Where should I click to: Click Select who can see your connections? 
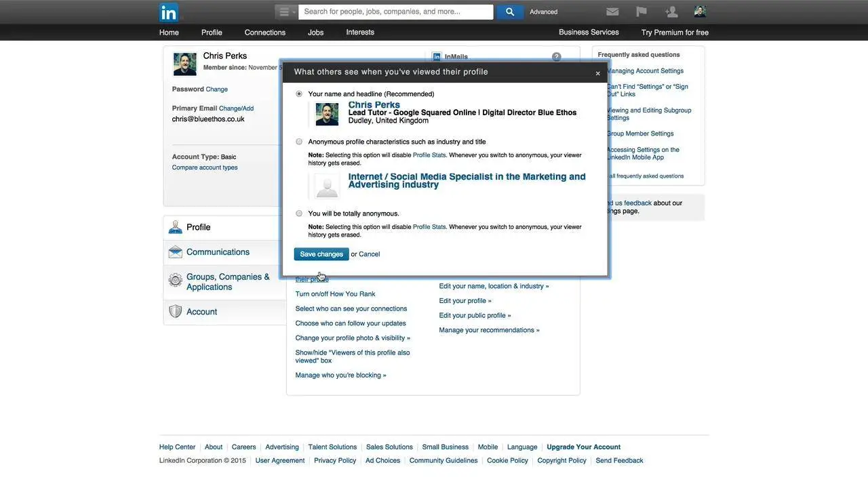pyautogui.click(x=351, y=309)
